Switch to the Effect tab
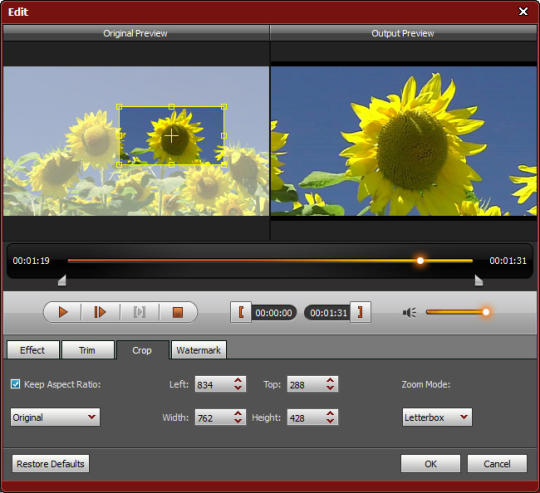 point(33,350)
